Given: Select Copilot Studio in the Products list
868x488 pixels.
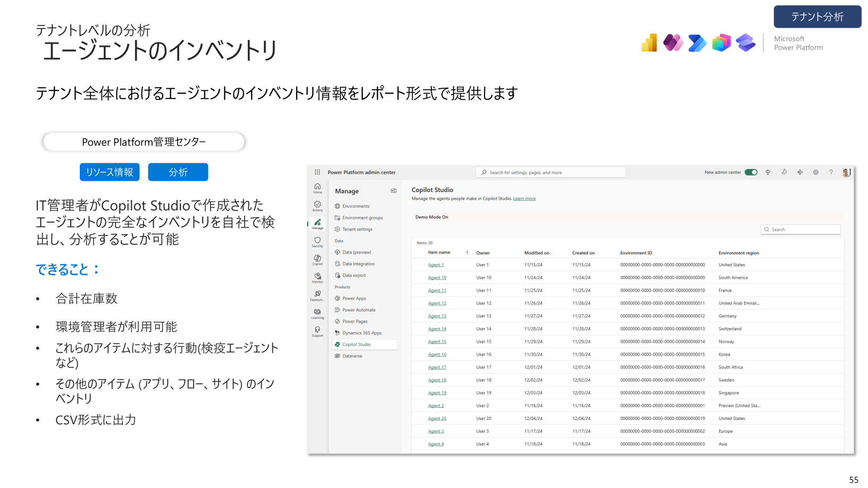Looking at the screenshot, I should pos(365,344).
